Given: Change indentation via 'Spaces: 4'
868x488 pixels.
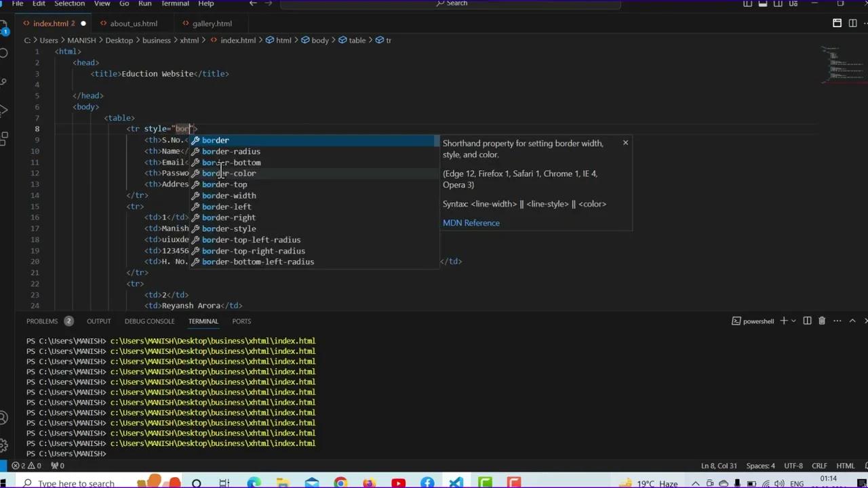Looking at the screenshot, I should (x=760, y=466).
